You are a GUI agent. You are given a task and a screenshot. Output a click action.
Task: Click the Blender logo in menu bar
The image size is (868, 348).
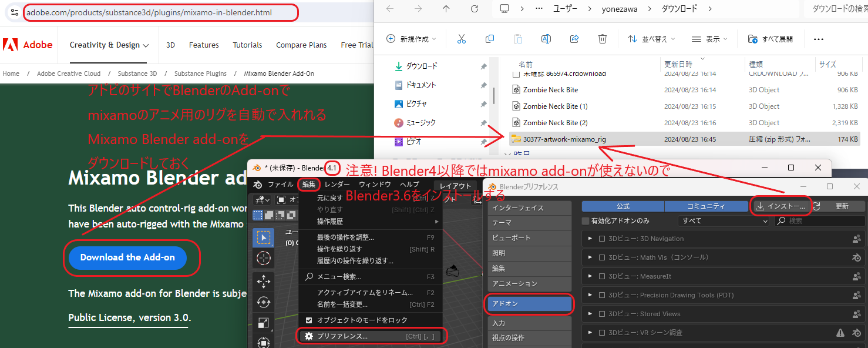pyautogui.click(x=257, y=185)
